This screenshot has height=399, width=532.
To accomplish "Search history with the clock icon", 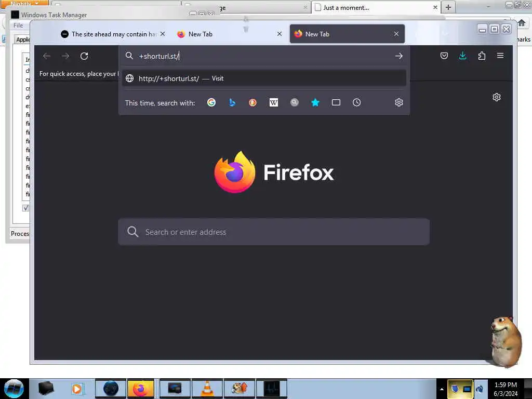I will click(x=356, y=102).
